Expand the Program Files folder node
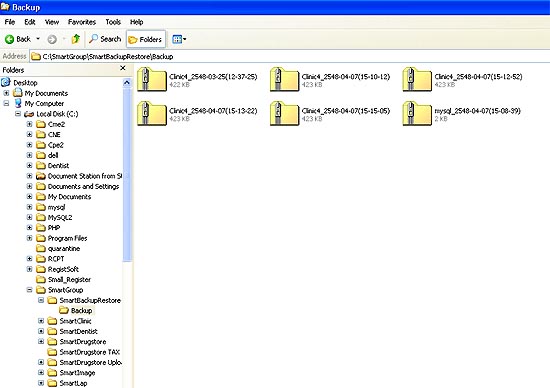The width and height of the screenshot is (550, 388). 29,238
